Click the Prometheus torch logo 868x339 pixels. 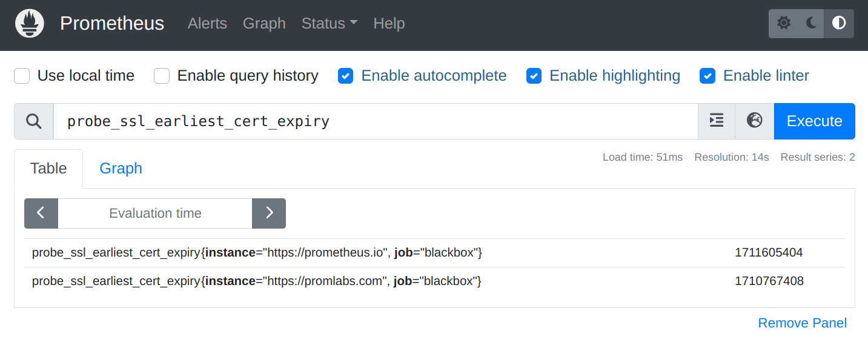pos(30,24)
